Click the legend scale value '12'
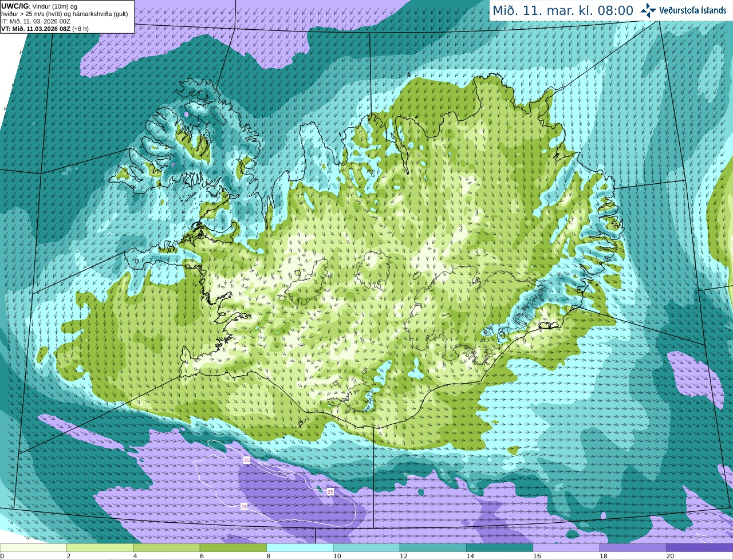This screenshot has width=733, height=560. click(403, 556)
